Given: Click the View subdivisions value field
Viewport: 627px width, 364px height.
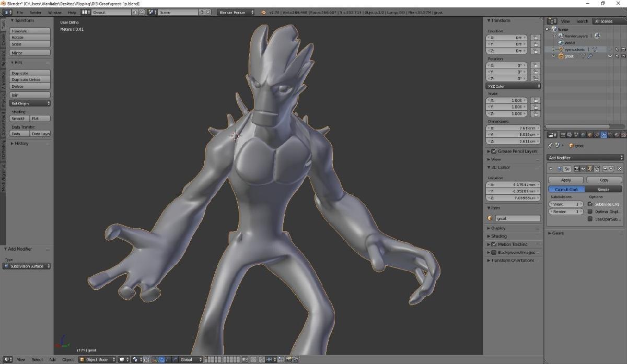Looking at the screenshot, I should [566, 204].
